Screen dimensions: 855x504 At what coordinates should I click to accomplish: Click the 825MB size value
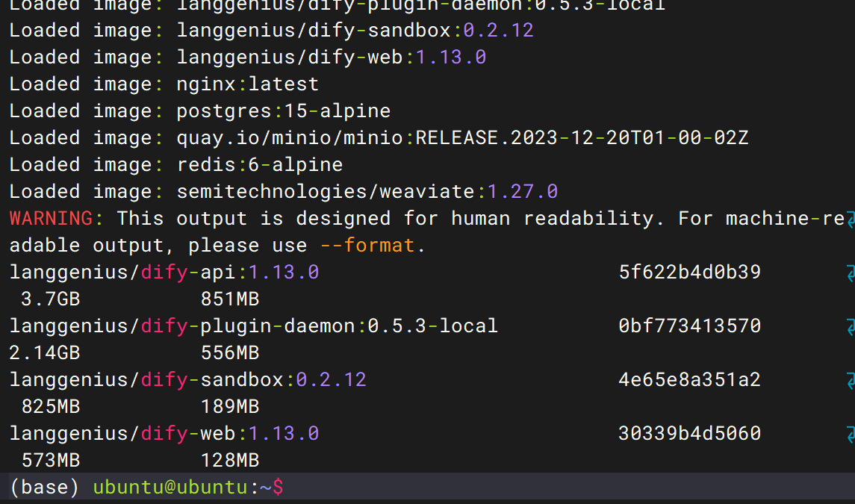51,406
